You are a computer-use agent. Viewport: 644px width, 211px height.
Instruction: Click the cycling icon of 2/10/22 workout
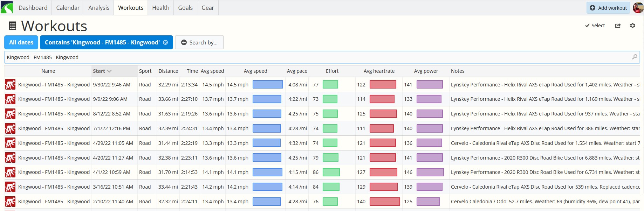point(10,202)
